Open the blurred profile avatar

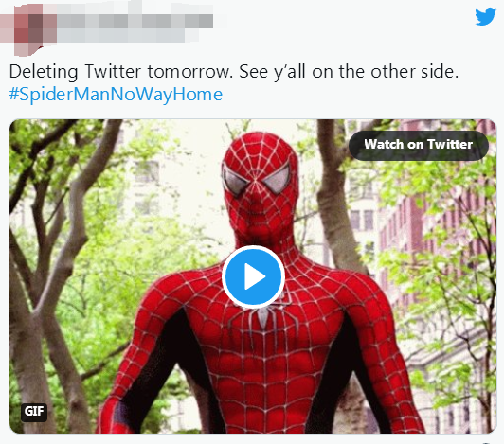click(28, 30)
